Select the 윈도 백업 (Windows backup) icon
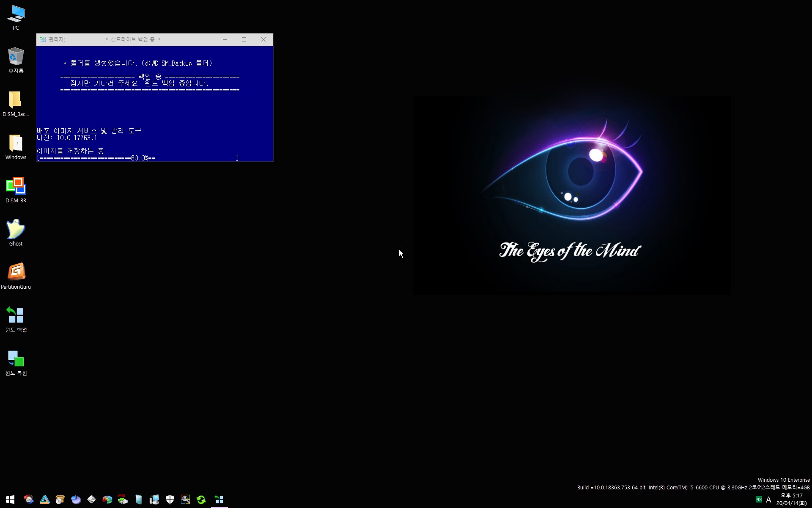 coord(16,319)
